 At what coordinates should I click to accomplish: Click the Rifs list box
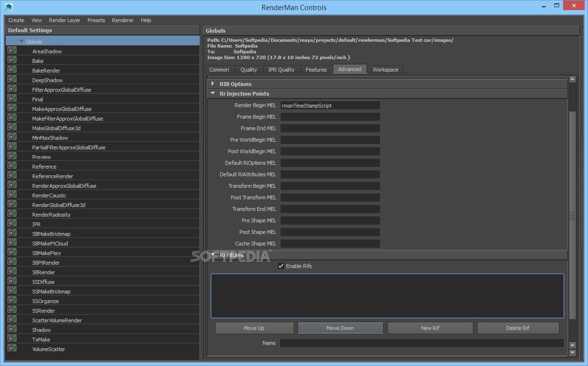pos(388,296)
